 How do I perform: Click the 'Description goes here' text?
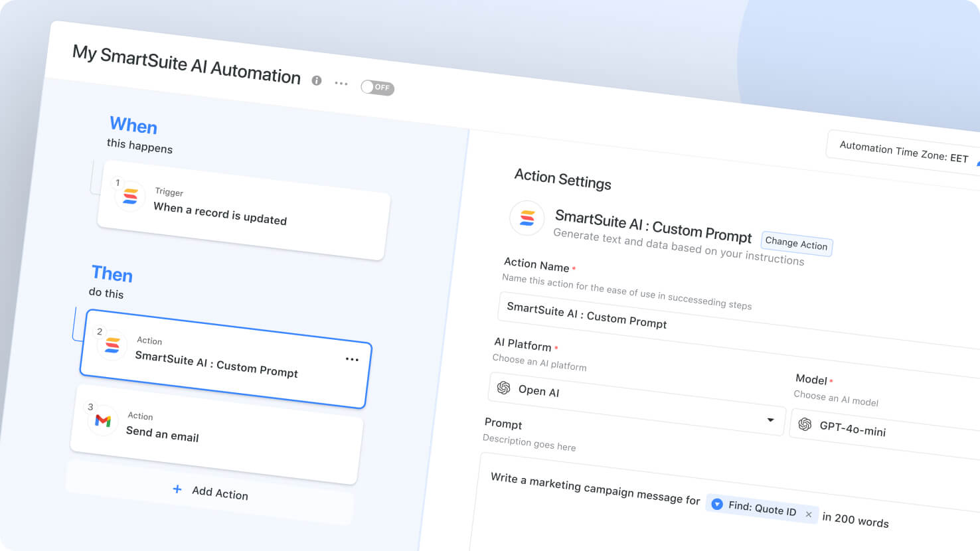pos(529,443)
